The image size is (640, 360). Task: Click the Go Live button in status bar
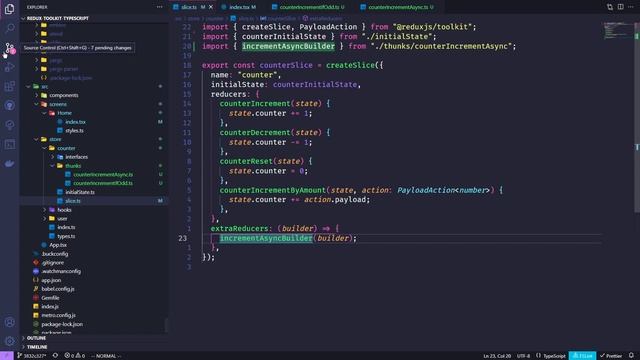click(x=582, y=356)
